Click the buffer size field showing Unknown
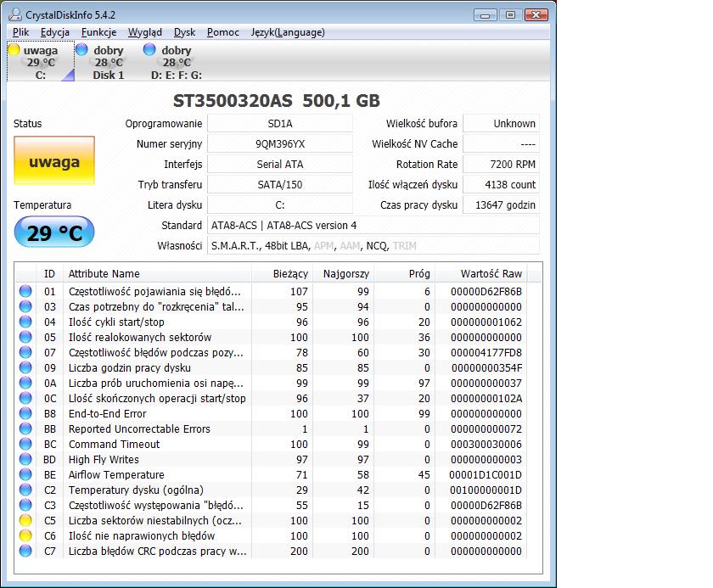 point(501,124)
